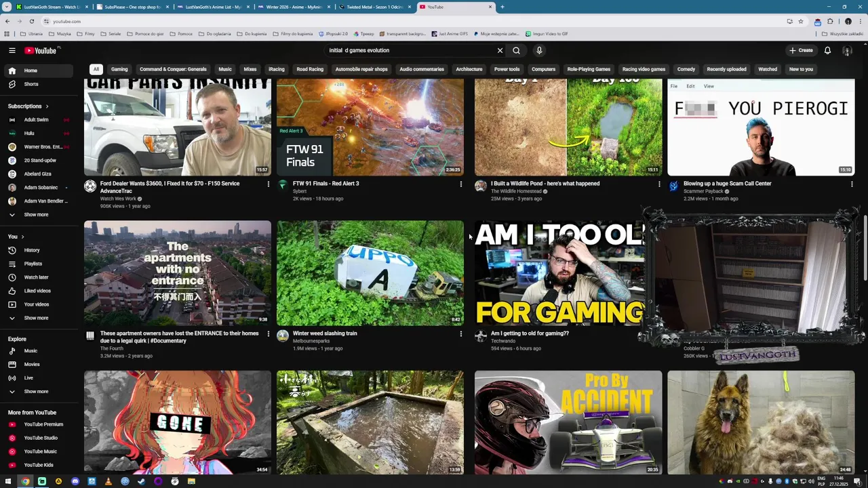Open Movies under Explore
Viewport: 868px width, 488px height.
click(x=38, y=364)
